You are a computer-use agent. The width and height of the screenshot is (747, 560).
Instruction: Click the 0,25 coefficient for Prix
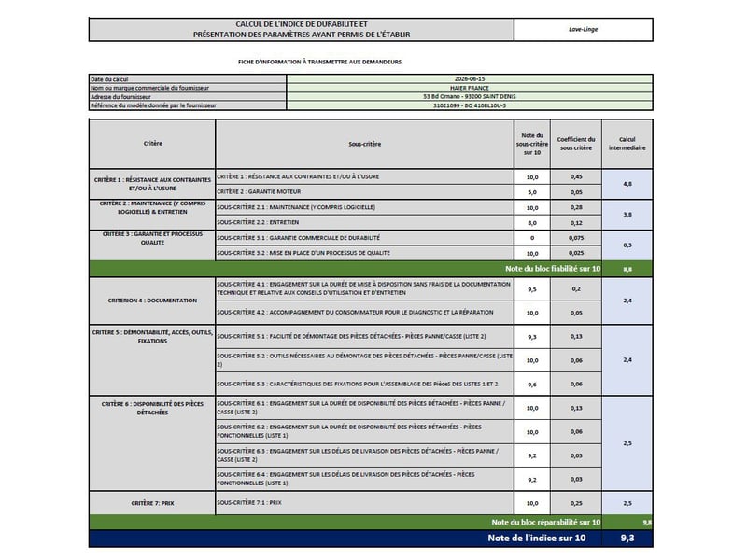[576, 503]
